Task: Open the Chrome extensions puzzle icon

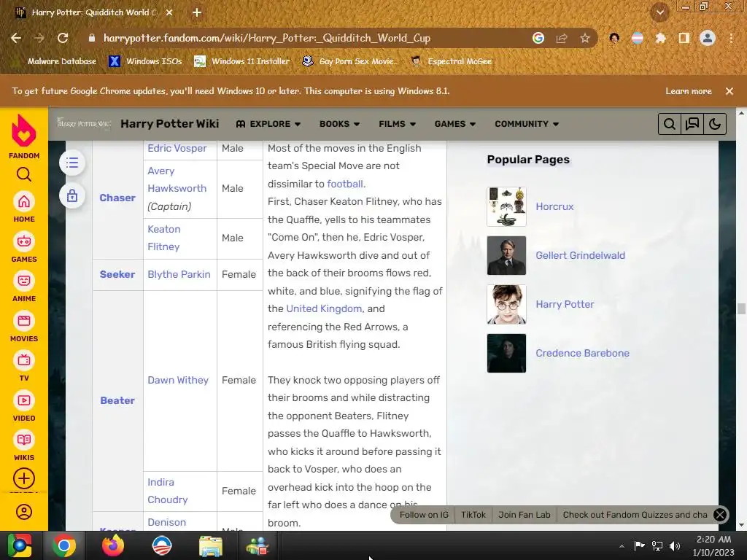Action: coord(660,38)
